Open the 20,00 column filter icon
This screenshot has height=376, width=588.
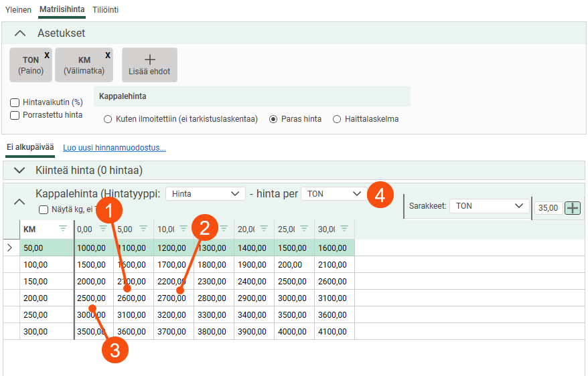point(263,229)
